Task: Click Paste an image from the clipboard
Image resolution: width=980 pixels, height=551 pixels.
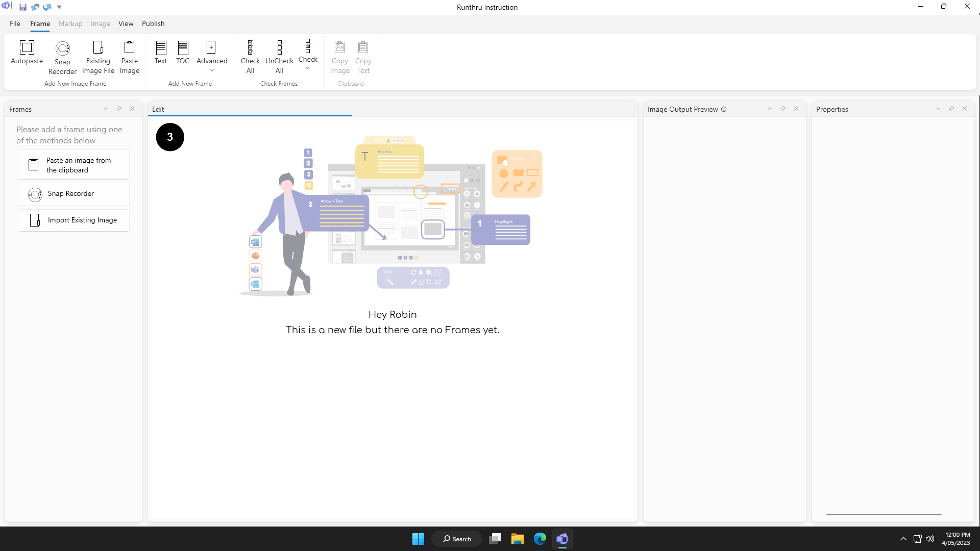Action: point(73,165)
